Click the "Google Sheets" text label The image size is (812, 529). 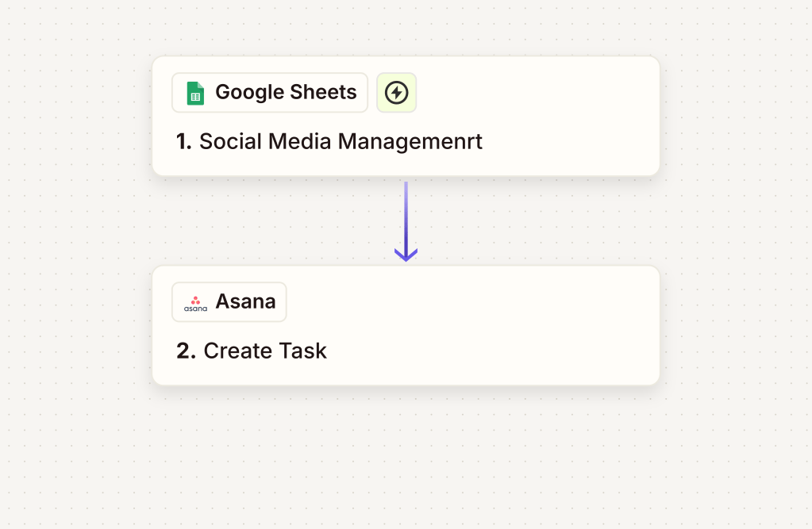pos(286,93)
